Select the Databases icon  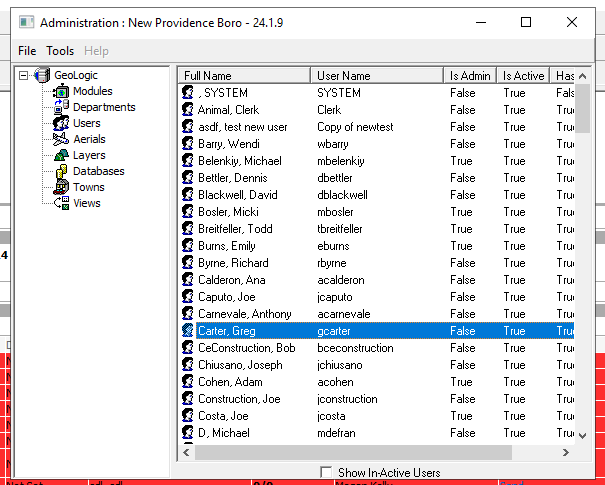pos(61,171)
